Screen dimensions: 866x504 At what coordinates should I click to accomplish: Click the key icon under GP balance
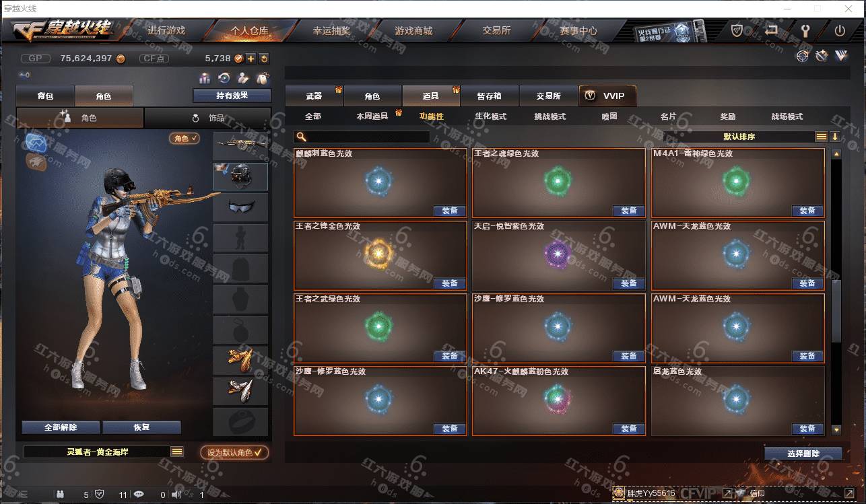24,75
